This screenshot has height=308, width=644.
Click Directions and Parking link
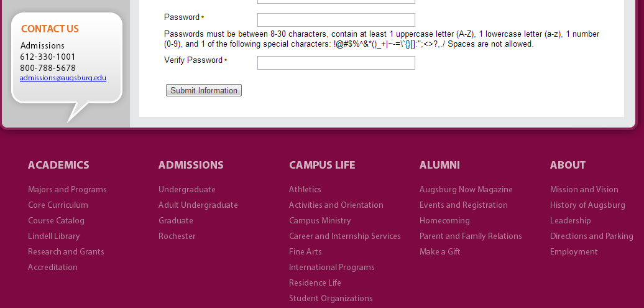point(591,236)
